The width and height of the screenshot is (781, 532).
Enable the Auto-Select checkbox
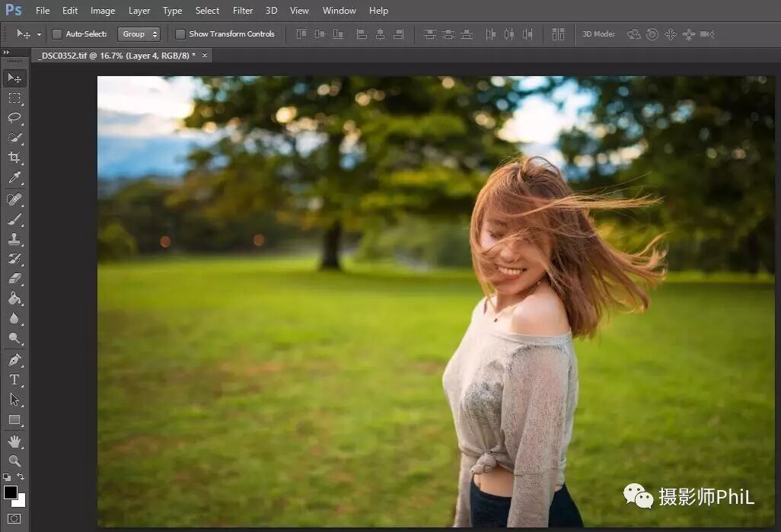click(x=56, y=34)
